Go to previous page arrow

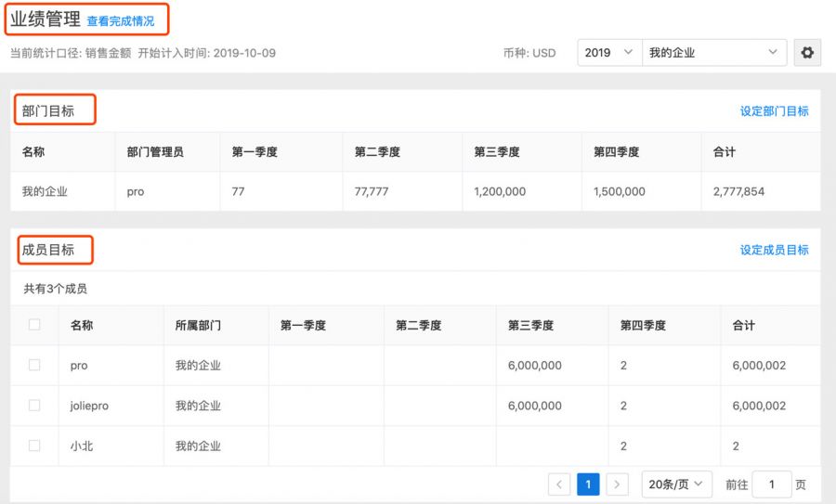(559, 485)
